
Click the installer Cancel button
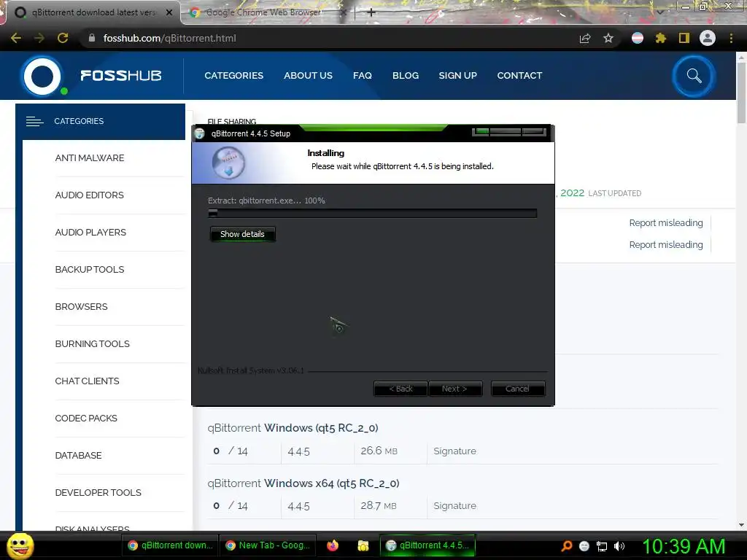pos(517,389)
